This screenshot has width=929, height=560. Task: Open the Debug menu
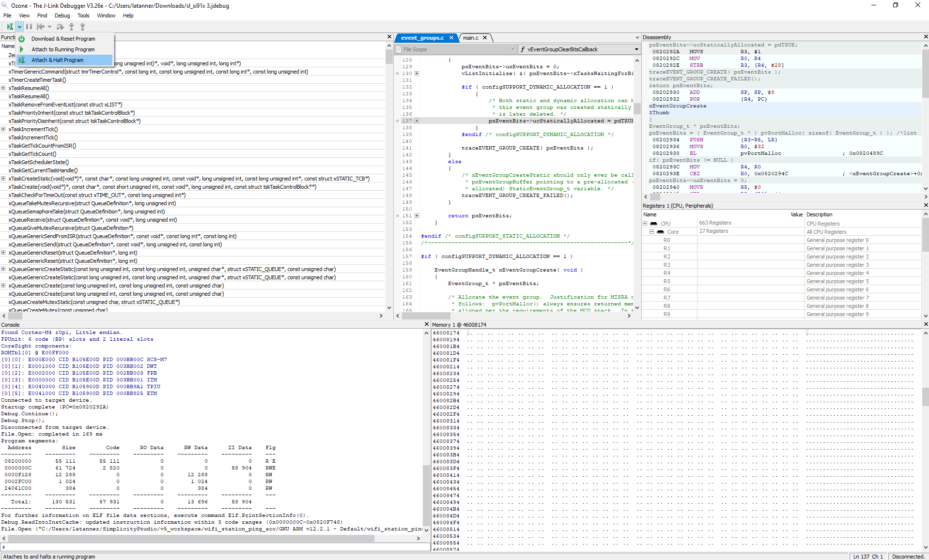62,15
